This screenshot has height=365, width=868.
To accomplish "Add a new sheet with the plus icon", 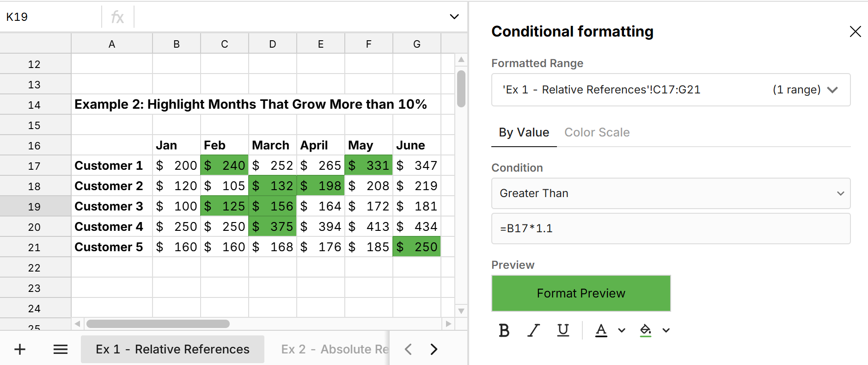I will pos(19,349).
